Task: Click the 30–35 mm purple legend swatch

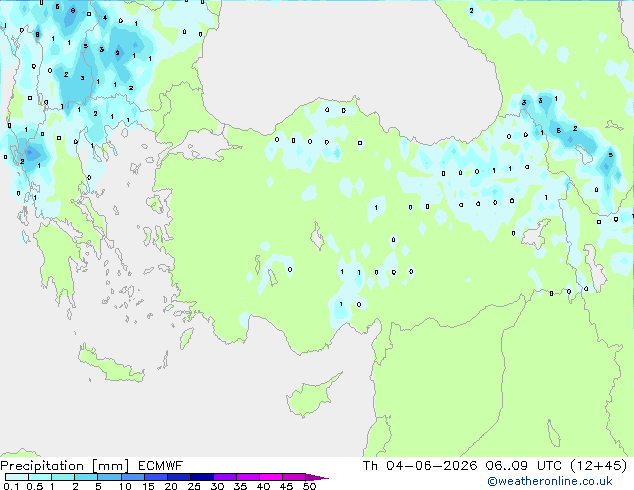Action: click(x=225, y=477)
